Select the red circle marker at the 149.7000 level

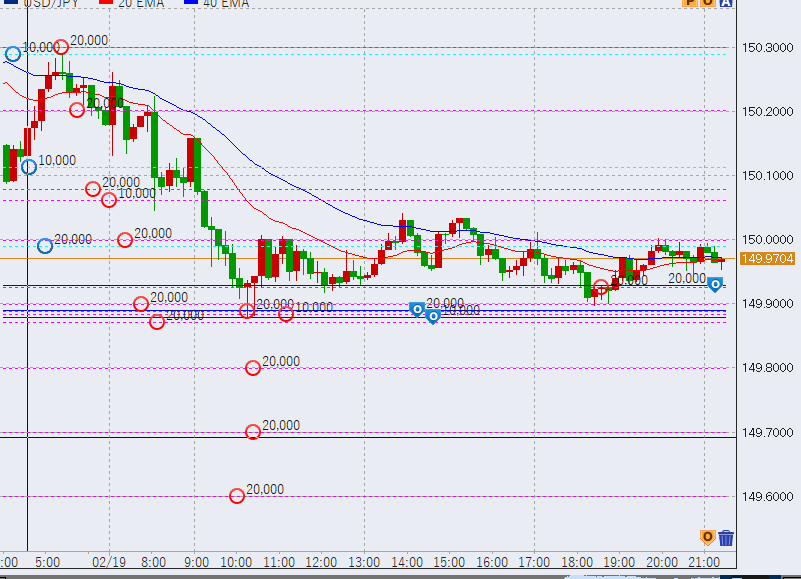tap(253, 432)
